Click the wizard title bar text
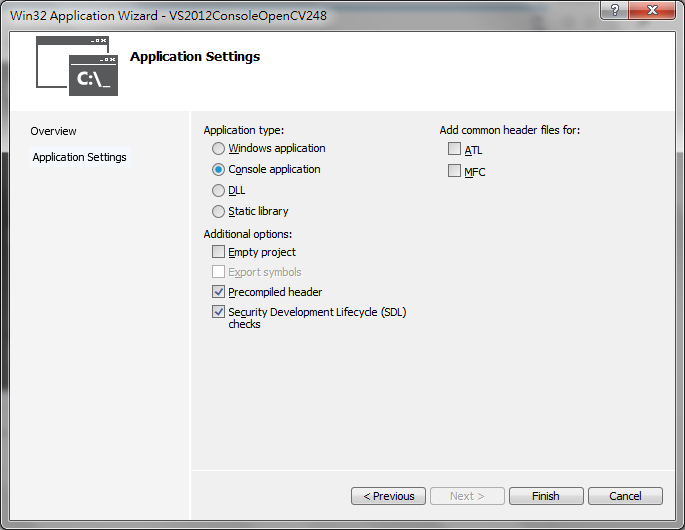 [168, 16]
